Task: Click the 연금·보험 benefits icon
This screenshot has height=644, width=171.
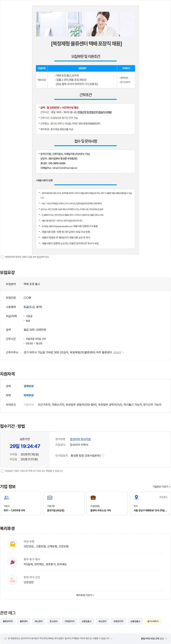Action: click(x=12, y=544)
